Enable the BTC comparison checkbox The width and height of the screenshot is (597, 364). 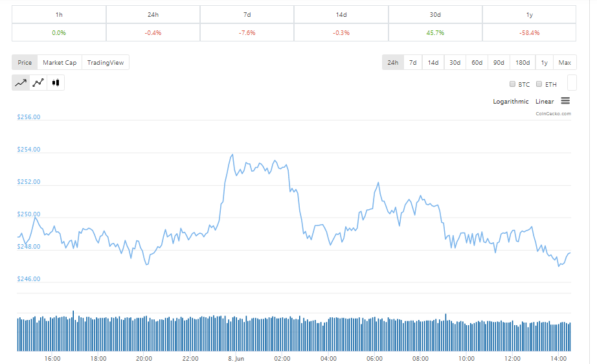tap(513, 84)
